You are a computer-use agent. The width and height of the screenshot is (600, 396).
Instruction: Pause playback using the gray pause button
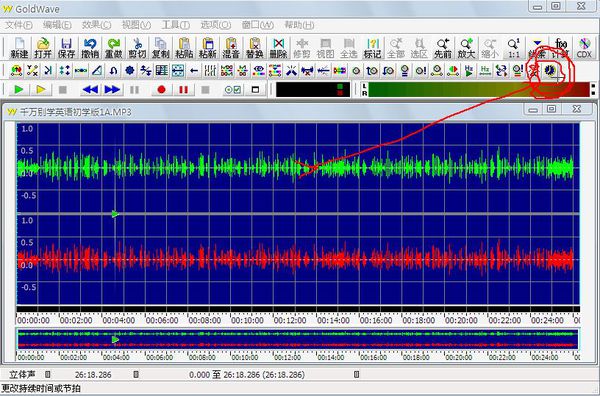[134, 90]
